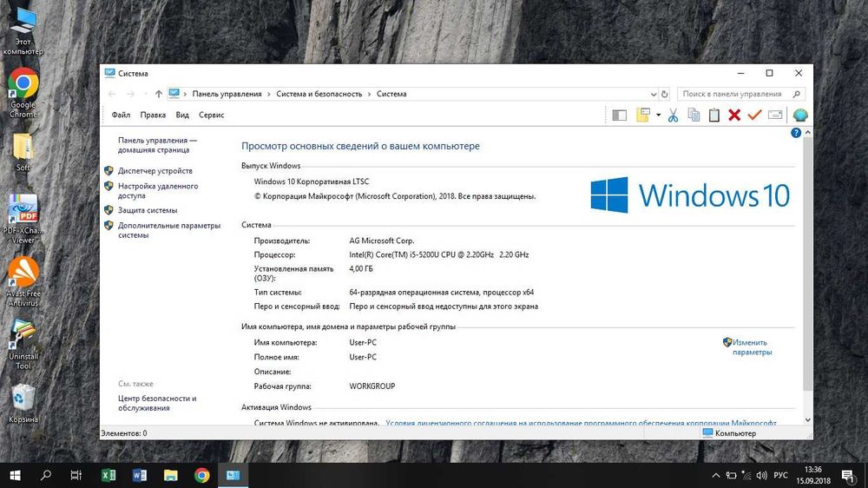
Task: Refresh the address bar location
Action: 664,94
